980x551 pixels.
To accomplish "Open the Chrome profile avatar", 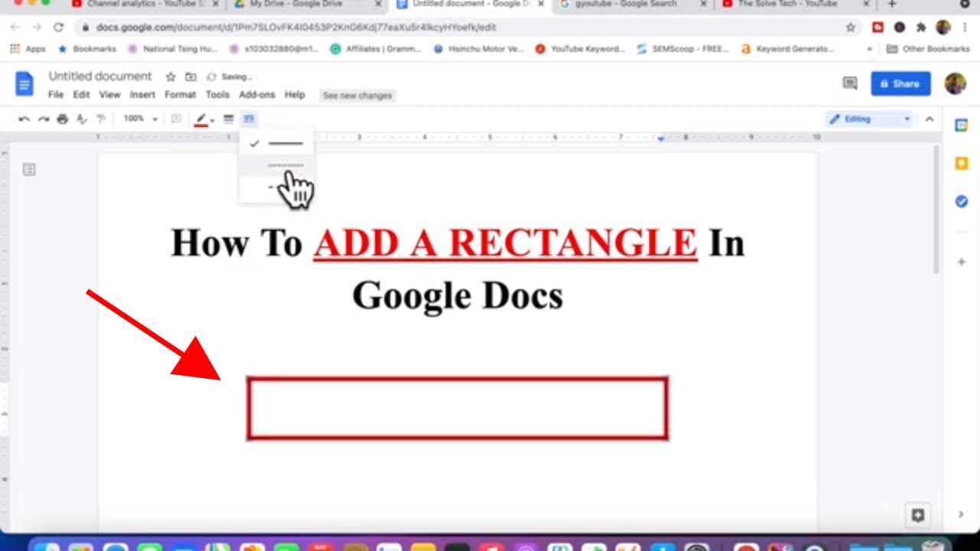I will coord(942,28).
